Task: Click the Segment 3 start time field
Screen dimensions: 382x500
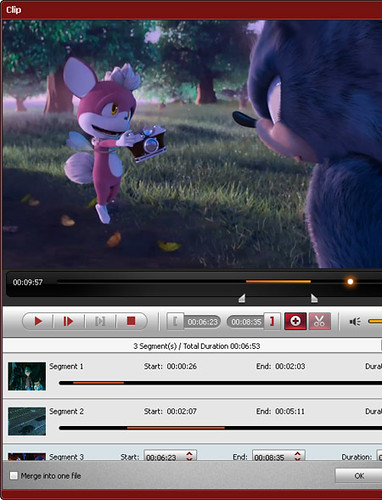Action: tap(170, 456)
